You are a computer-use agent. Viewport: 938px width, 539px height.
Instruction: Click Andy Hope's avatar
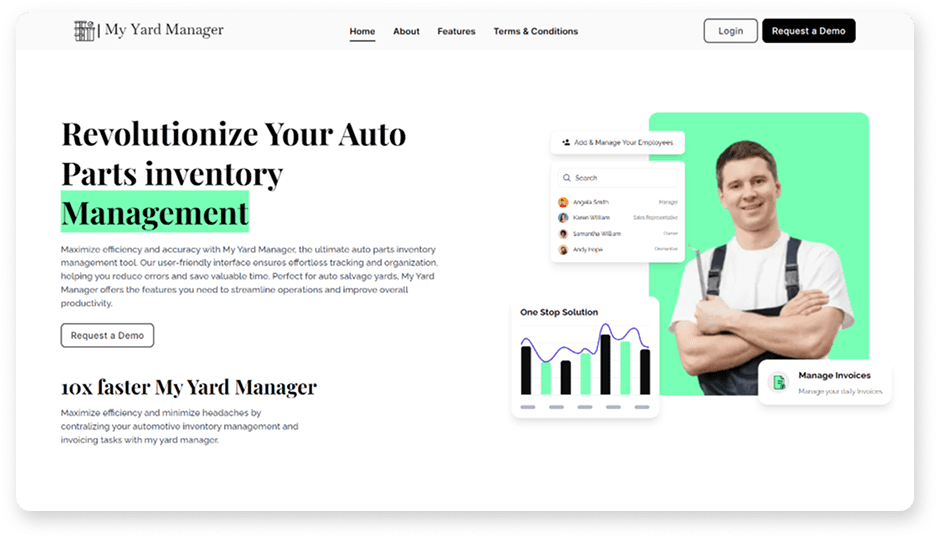coord(563,249)
